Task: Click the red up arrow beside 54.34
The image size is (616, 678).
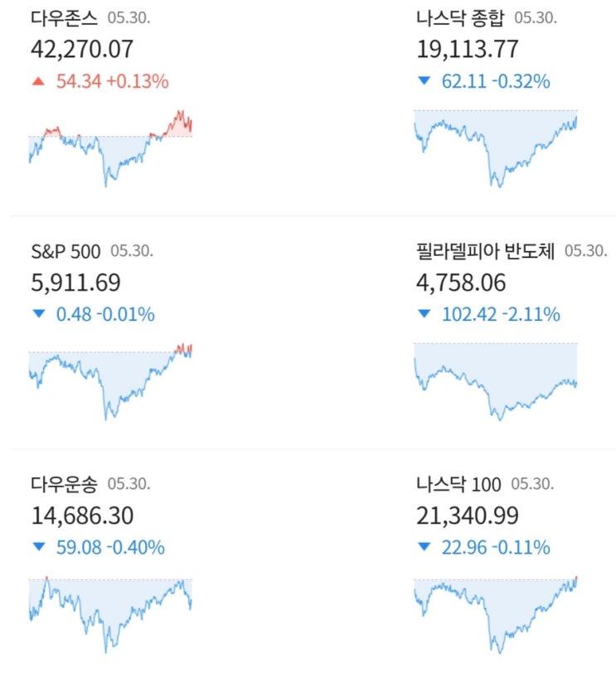Action: click(37, 81)
